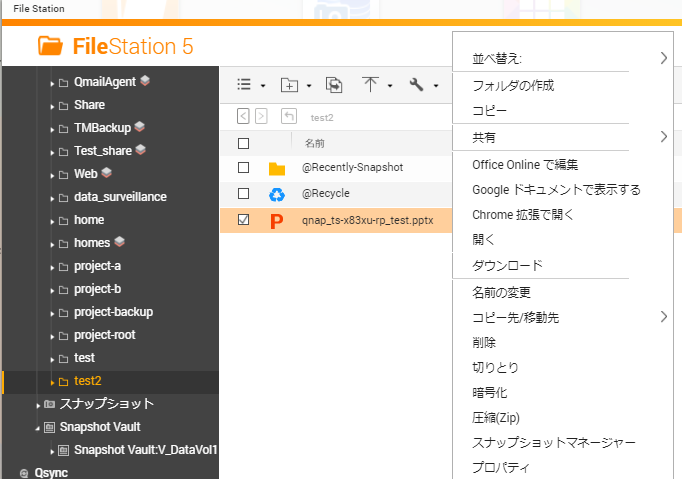Select ダウンロード from the context menu
The image size is (682, 479).
point(507,265)
